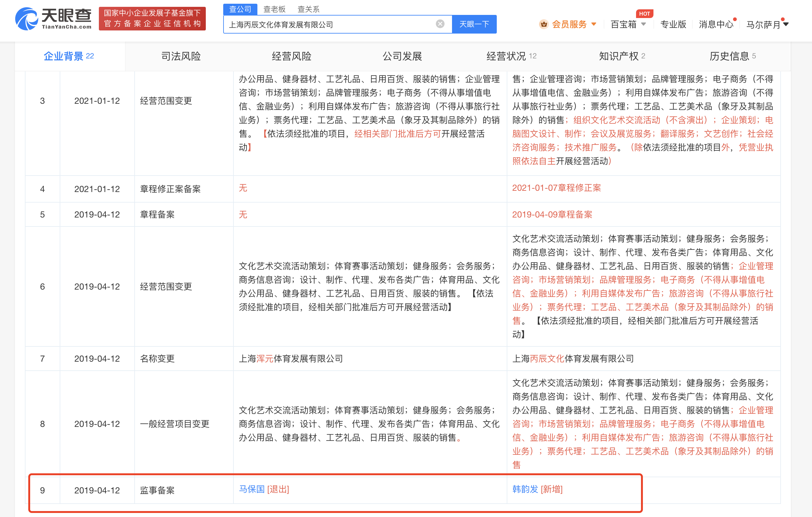Clear the search box with the X icon
812x517 pixels.
coord(440,24)
